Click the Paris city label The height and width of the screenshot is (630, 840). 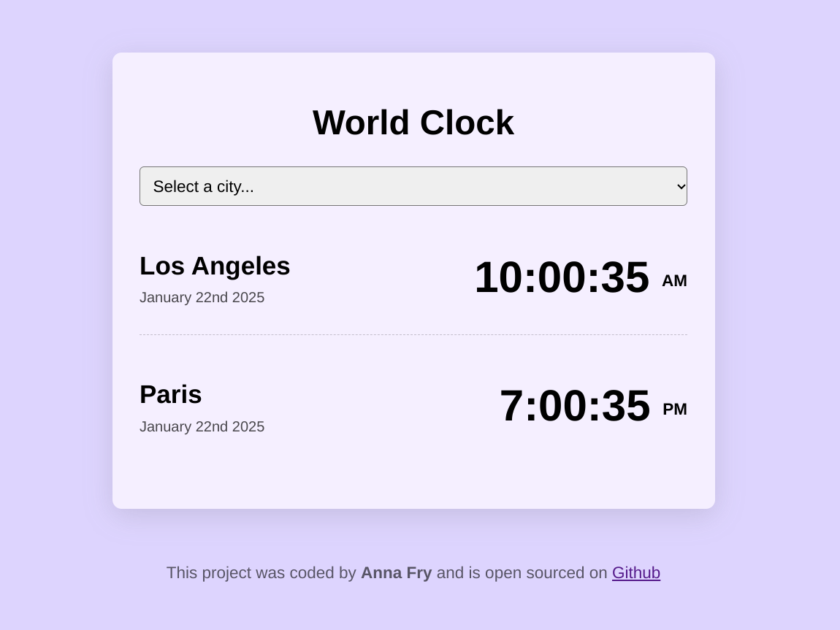tap(170, 394)
